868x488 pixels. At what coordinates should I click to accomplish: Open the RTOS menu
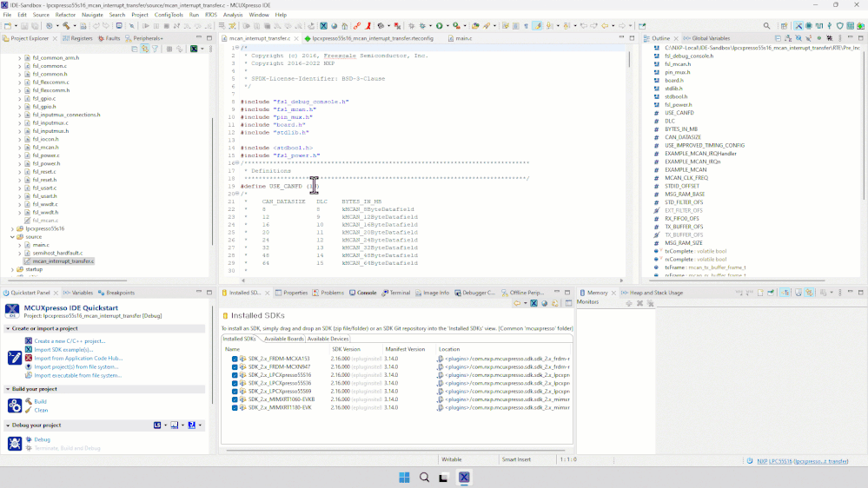pyautogui.click(x=211, y=15)
